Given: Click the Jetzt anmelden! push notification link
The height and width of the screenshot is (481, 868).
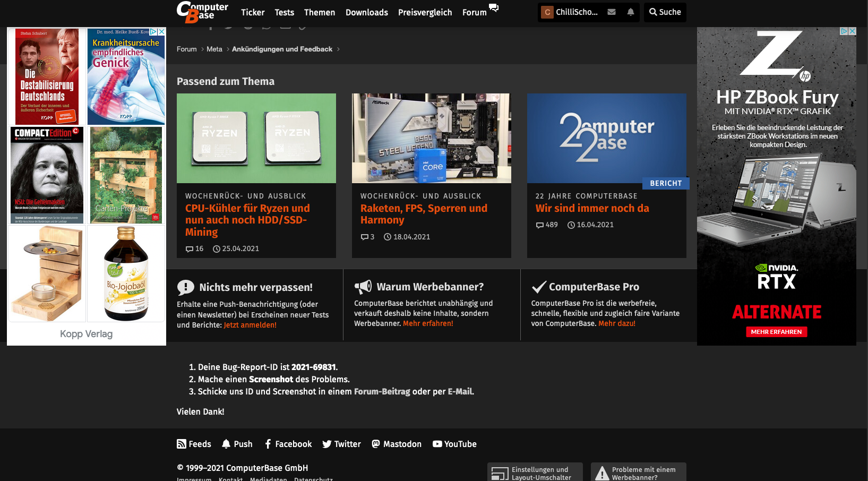Looking at the screenshot, I should click(x=250, y=325).
